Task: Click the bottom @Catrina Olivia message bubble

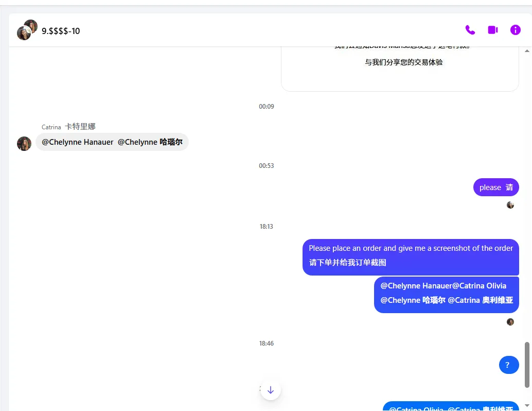Action: point(451,407)
